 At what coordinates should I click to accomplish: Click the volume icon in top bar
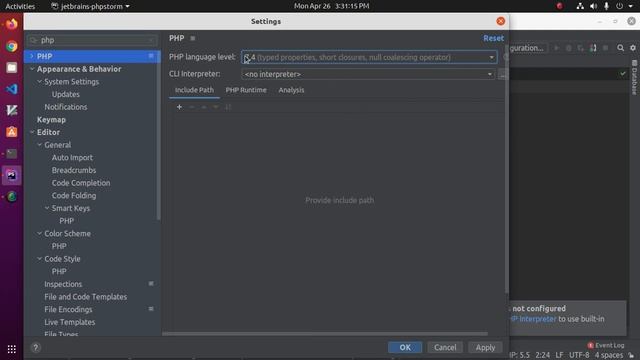[x=593, y=6]
